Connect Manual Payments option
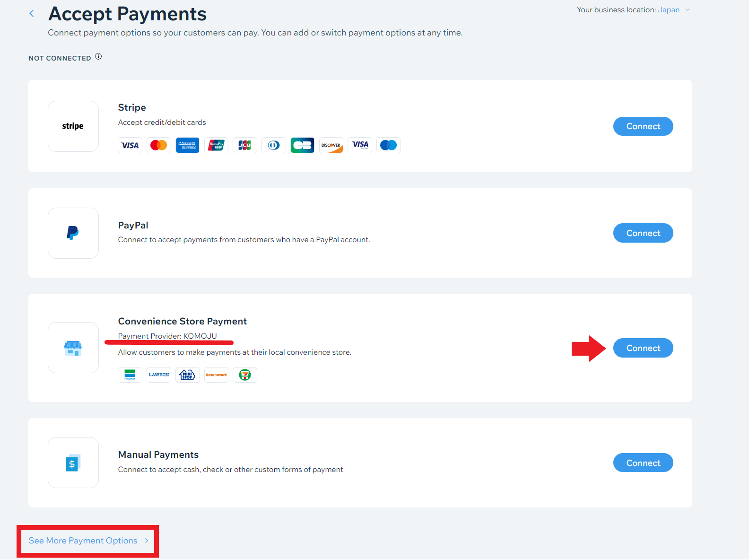749x560 pixels. [x=643, y=463]
